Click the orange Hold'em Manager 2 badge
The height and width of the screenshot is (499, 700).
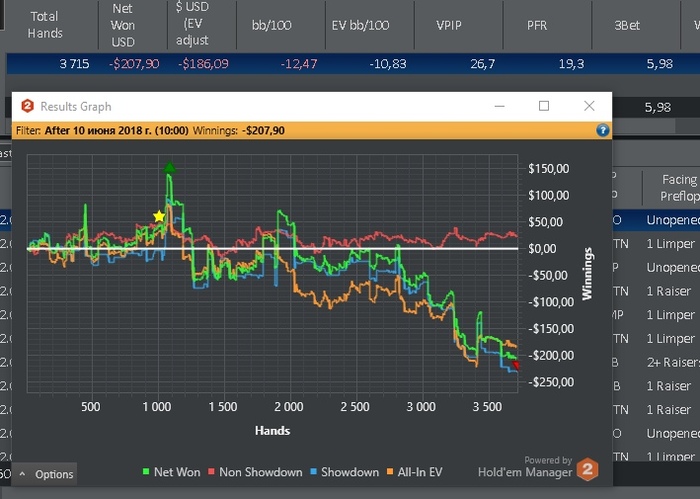pyautogui.click(x=588, y=469)
